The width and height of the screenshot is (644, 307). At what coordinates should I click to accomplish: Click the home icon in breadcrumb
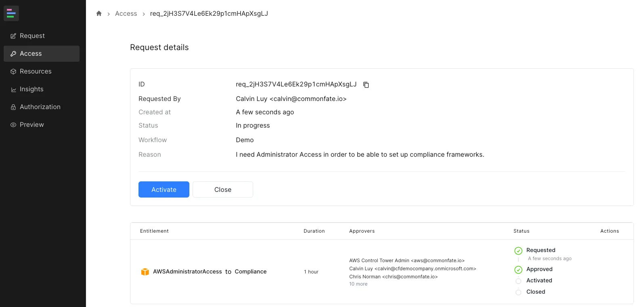[99, 14]
